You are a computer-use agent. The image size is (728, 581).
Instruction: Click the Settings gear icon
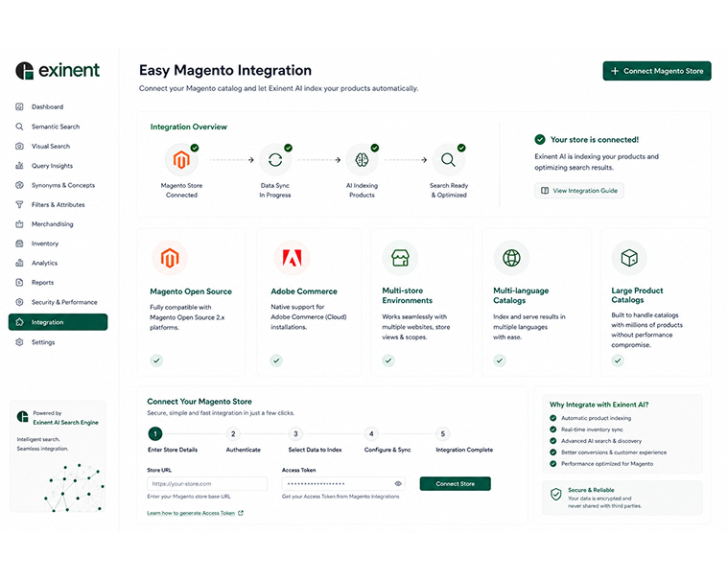tap(19, 342)
